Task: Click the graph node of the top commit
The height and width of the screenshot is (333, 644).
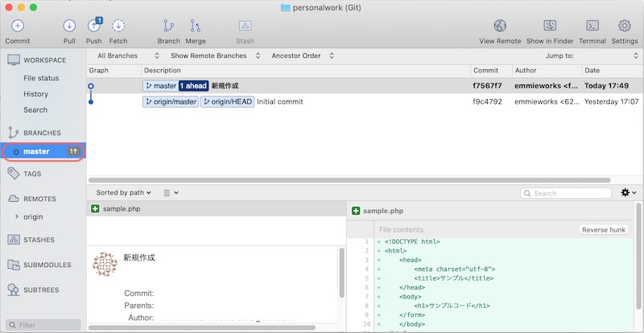Action: 91,86
